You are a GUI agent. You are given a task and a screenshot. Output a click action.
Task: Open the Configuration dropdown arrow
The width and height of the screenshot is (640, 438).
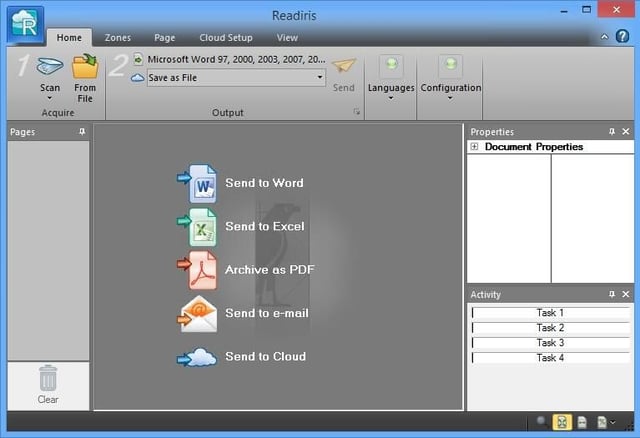[450, 98]
